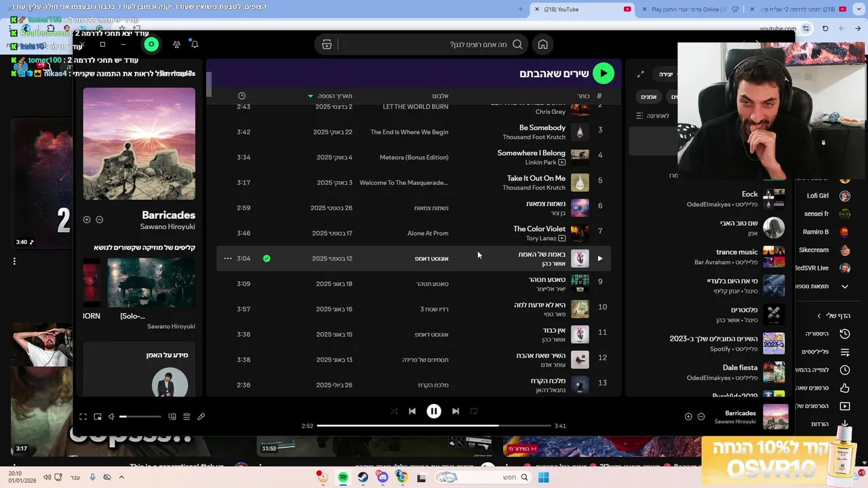Image resolution: width=868 pixels, height=488 pixels.
Task: Open the Windows Start button
Action: tap(543, 478)
